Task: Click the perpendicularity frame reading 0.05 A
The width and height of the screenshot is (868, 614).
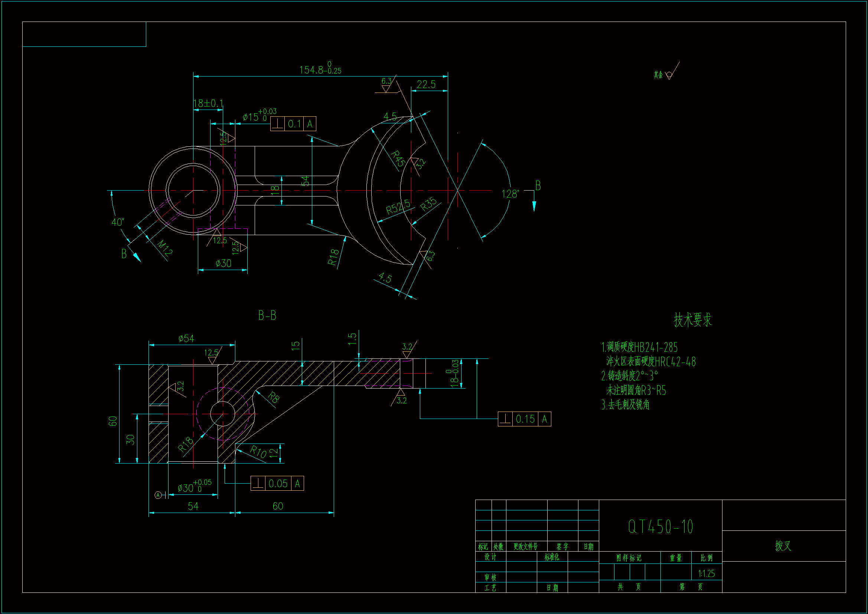Action: click(x=277, y=484)
